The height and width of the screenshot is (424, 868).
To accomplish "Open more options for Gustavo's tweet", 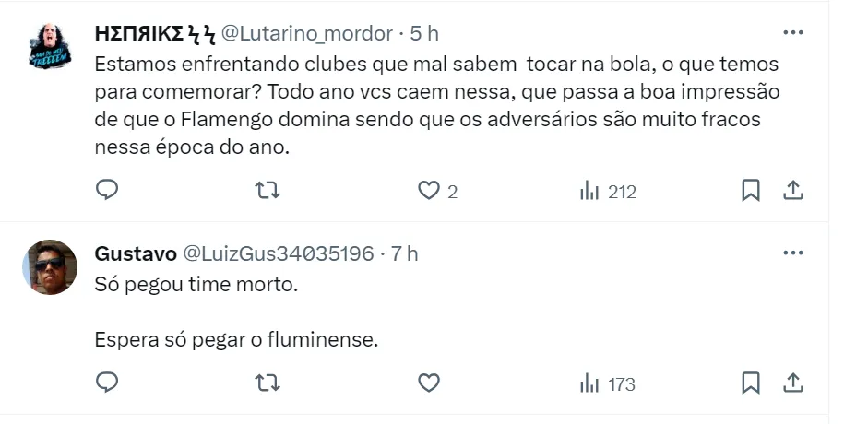I will click(792, 253).
